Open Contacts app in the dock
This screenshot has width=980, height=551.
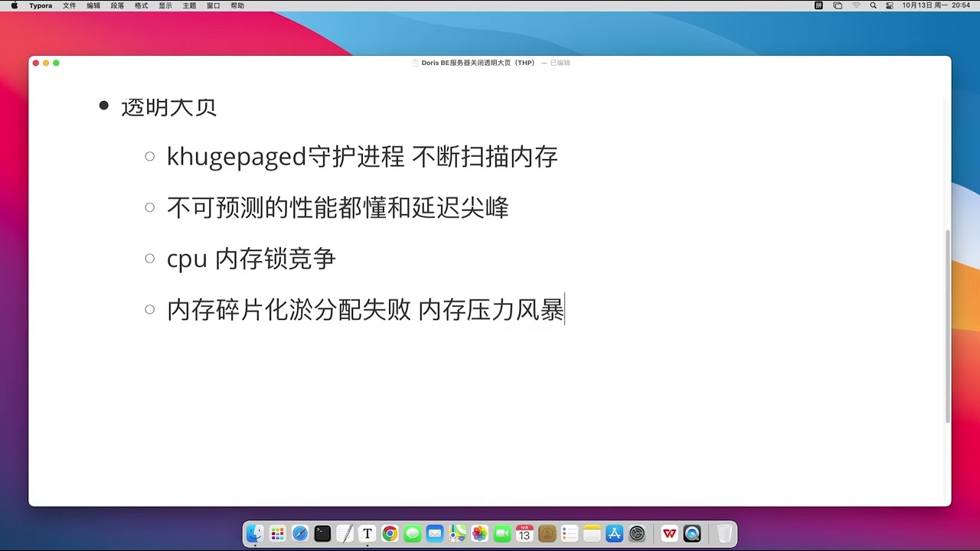click(547, 533)
